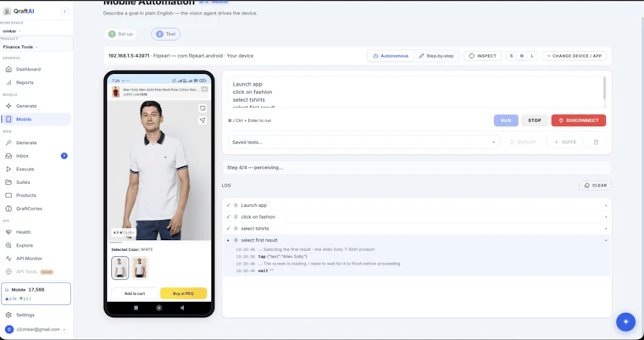Screen dimensions: 644x340
Task: Expand the click on fashion log row
Action: 416,217
